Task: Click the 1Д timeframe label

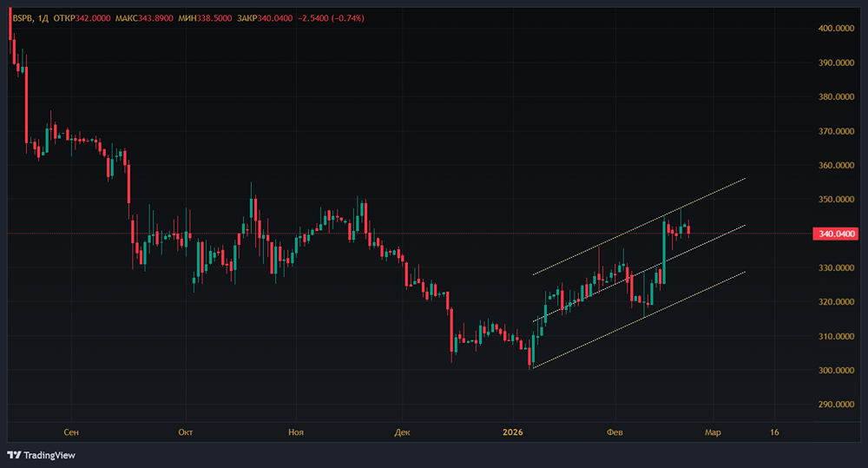Action: [43, 18]
